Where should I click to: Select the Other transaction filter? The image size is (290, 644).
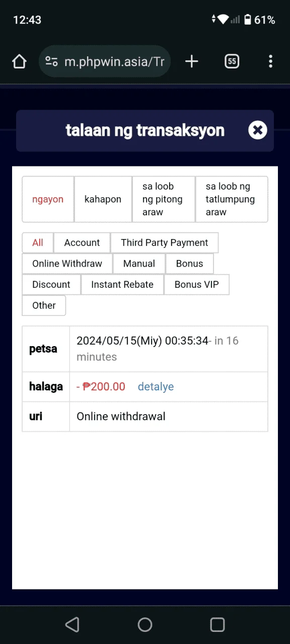(44, 305)
